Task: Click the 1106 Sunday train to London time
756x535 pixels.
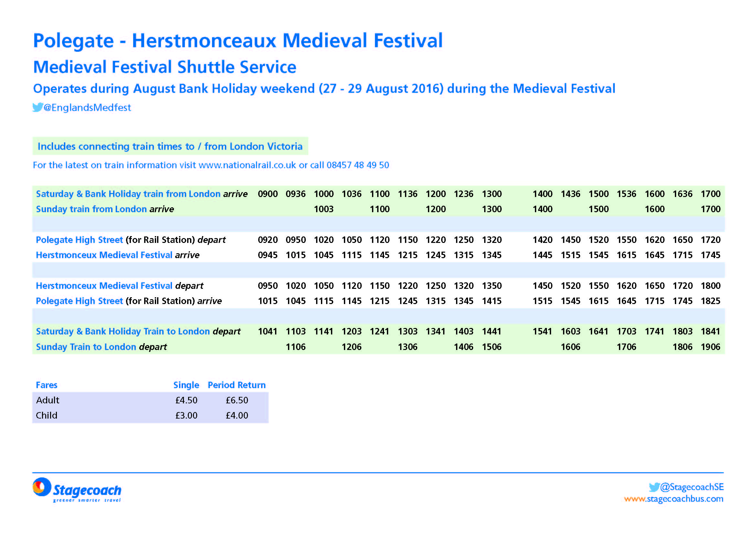Action: coord(296,347)
